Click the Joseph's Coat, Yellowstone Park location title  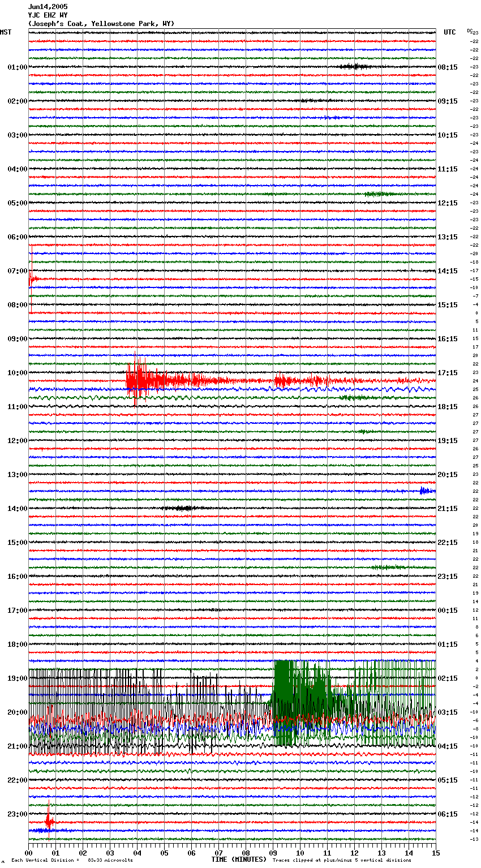(101, 24)
